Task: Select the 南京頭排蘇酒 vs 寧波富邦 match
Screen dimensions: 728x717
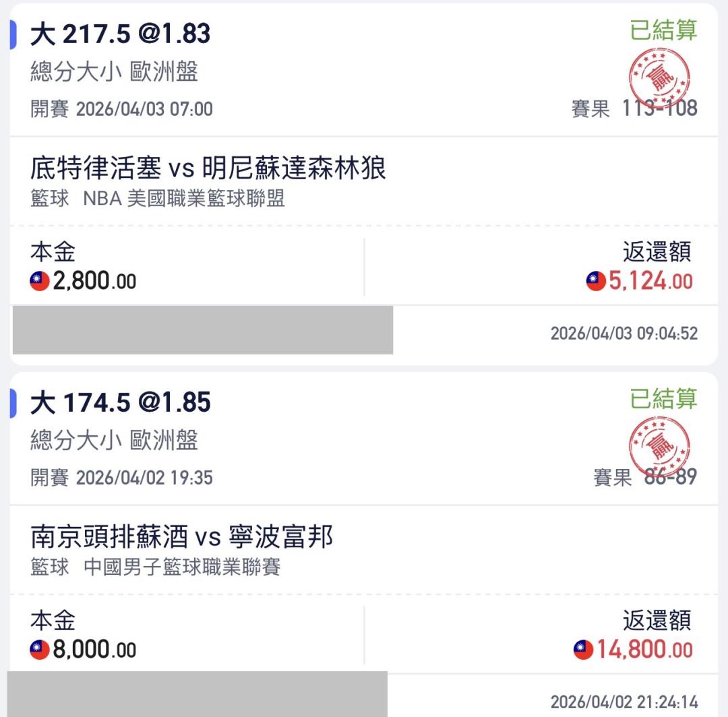Action: (x=181, y=537)
